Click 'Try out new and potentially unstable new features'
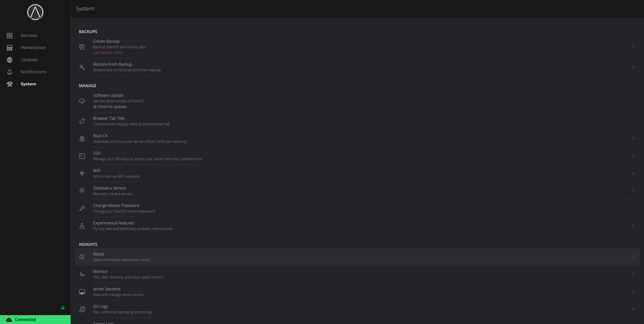The image size is (644, 324). tap(133, 229)
